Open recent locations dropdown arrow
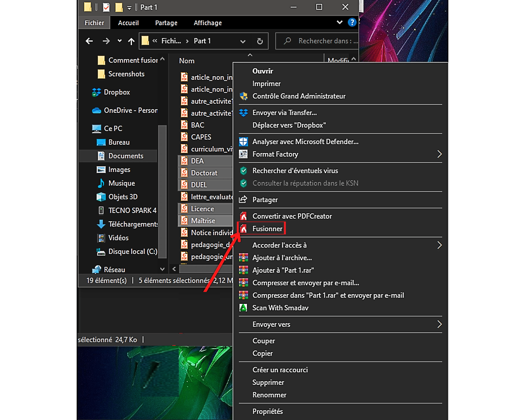The height and width of the screenshot is (420, 525). [x=120, y=41]
